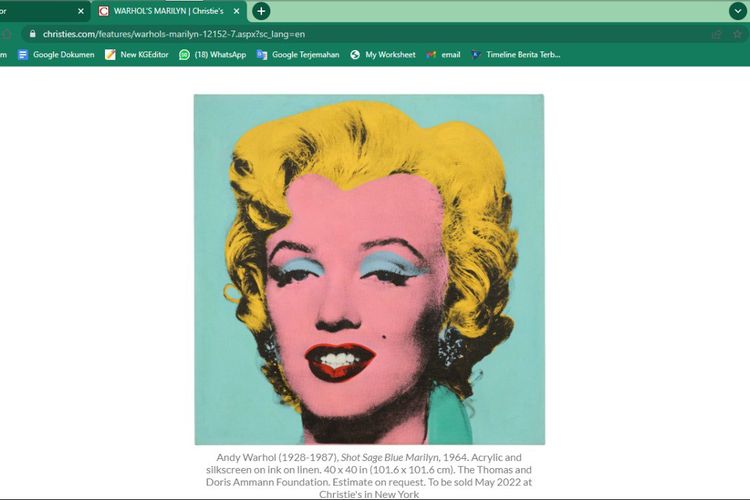Close the WARHOL'S MARILYN tab
Image resolution: width=750 pixels, height=500 pixels.
236,11
